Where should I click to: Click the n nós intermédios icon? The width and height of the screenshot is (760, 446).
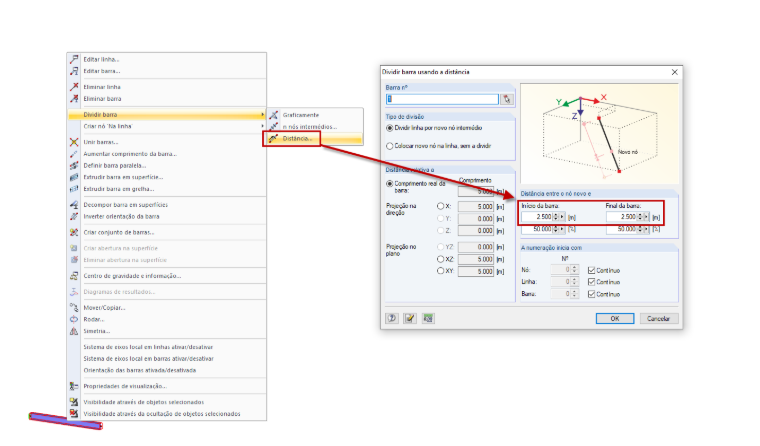pos(273,127)
